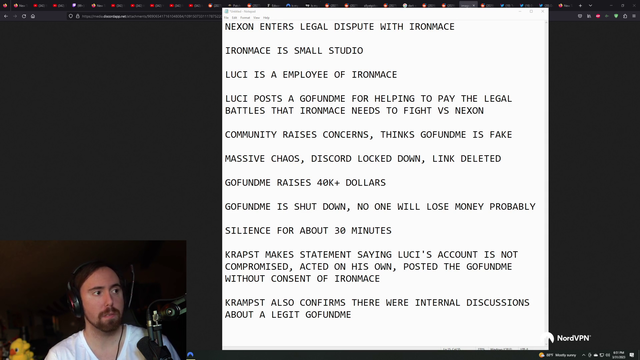Click the Notepad vertical scrollbar
The width and height of the screenshot is (640, 360).
(x=547, y=184)
